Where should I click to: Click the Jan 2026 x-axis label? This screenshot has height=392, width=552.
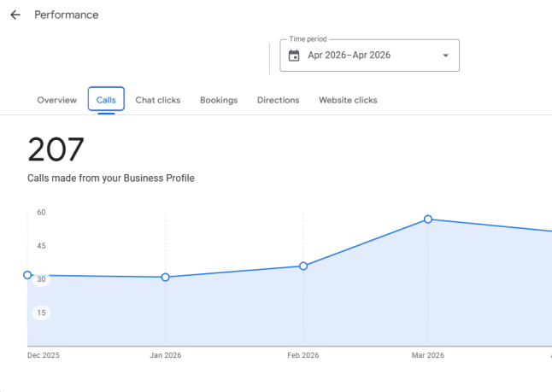tap(166, 355)
